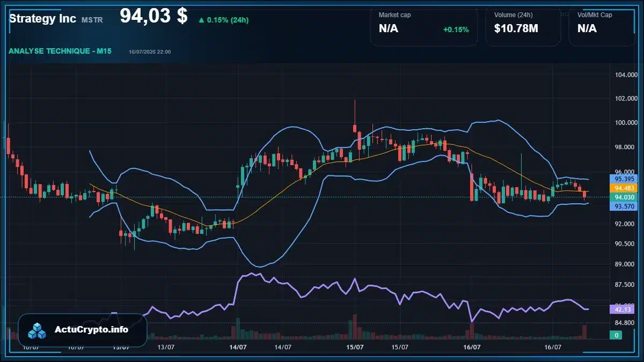Click the green 94.030 current price tag

click(x=625, y=197)
